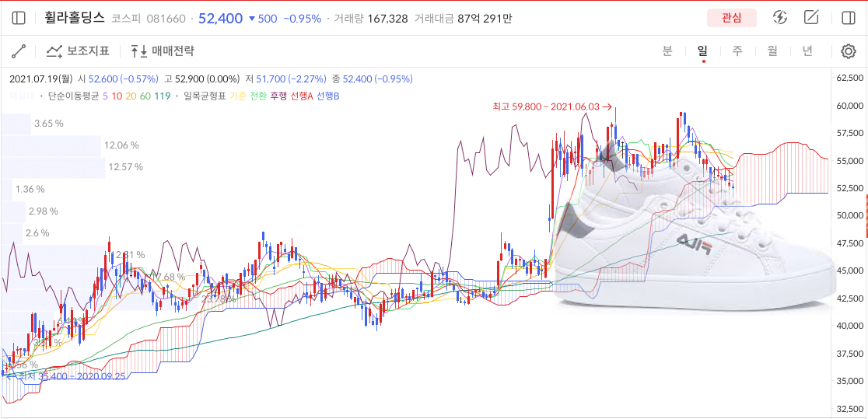This screenshot has width=868, height=419.
Task: Click the 관심 watchlist button
Action: 731,18
